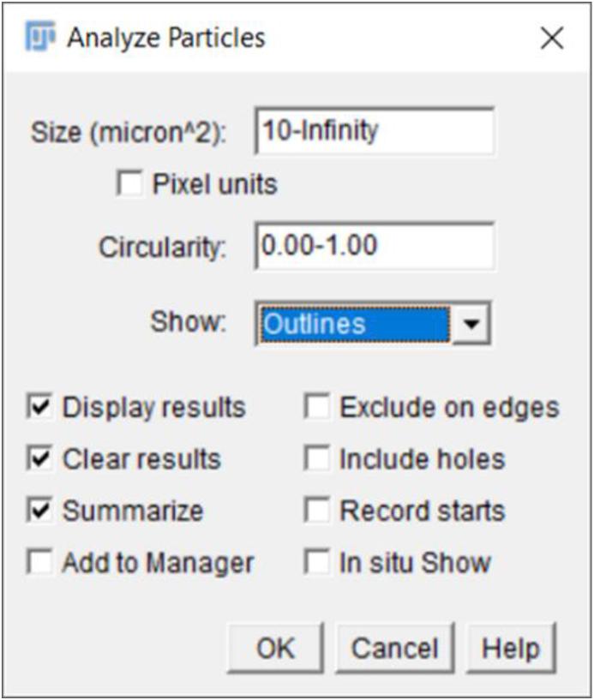Click the Analyze Particles title text
This screenshot has width=594, height=700.
click(x=166, y=38)
